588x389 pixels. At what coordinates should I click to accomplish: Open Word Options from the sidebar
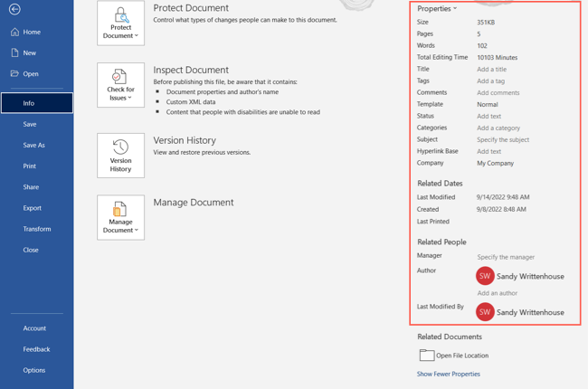coord(34,370)
